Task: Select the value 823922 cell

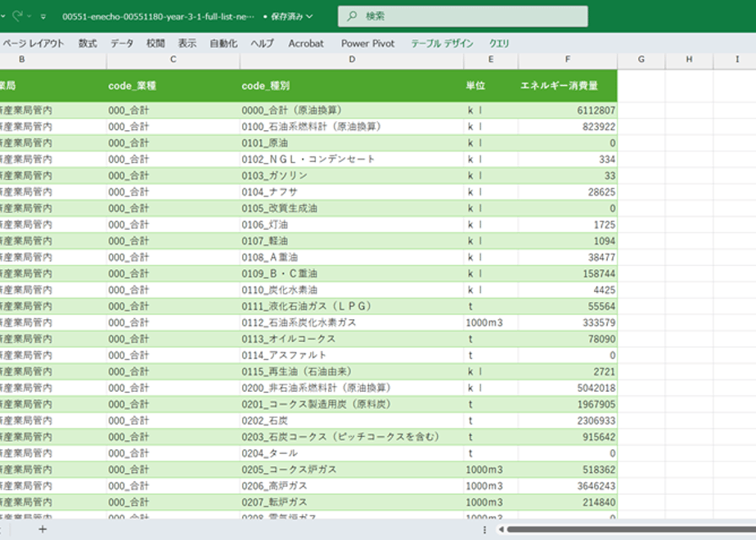Action: pos(568,127)
